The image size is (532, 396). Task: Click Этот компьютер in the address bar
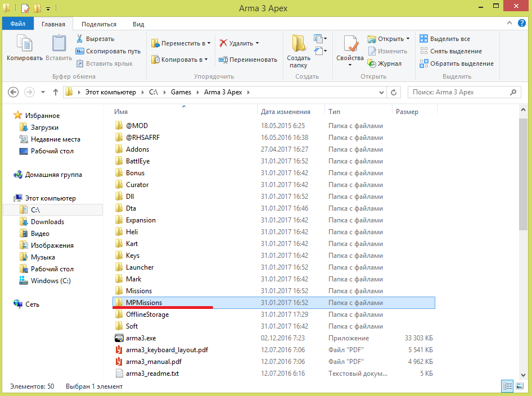pos(111,92)
